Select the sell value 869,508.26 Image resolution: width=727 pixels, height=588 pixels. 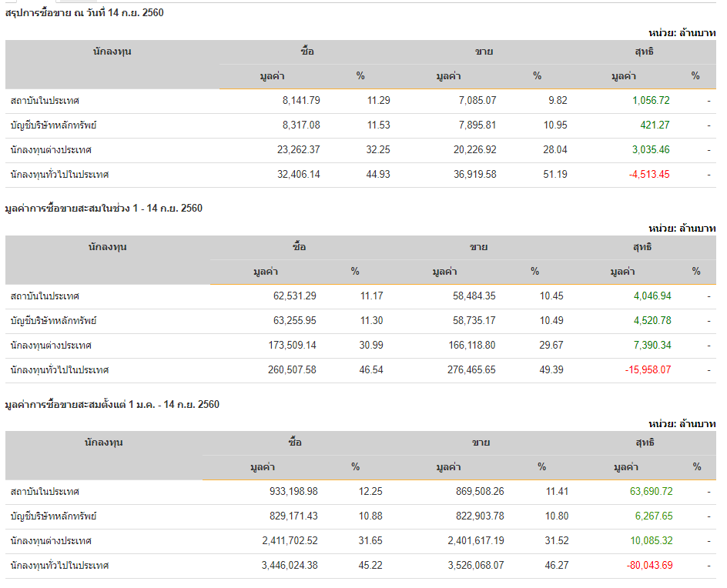(480, 492)
